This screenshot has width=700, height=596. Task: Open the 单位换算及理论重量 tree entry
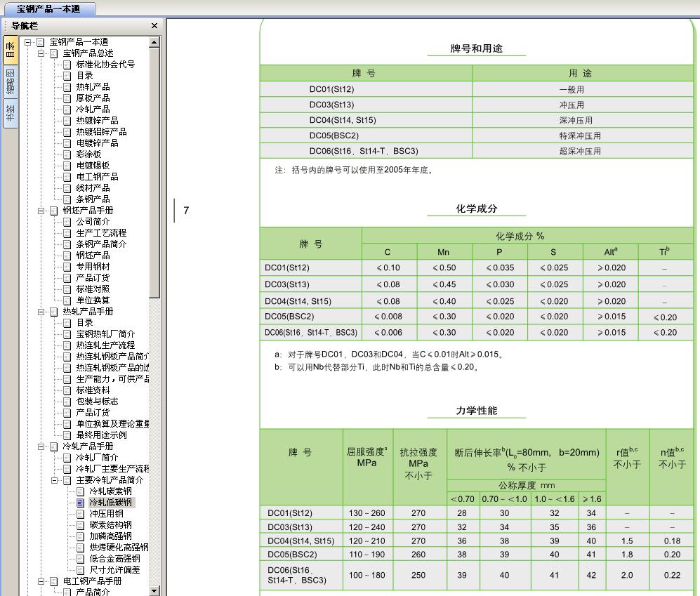tap(112, 424)
